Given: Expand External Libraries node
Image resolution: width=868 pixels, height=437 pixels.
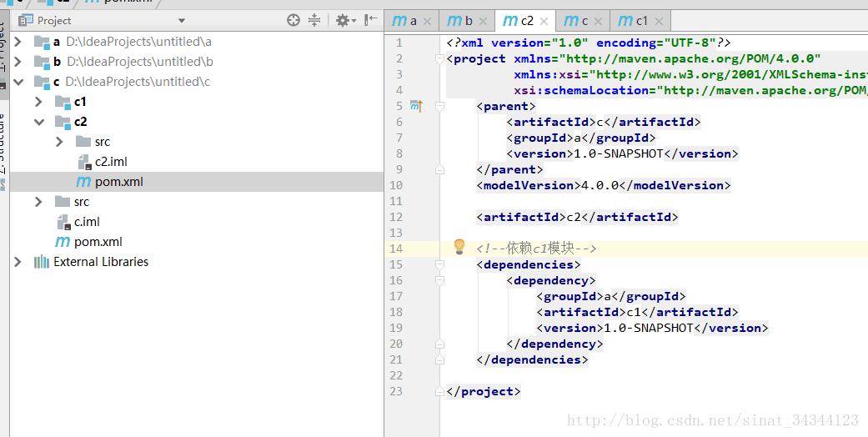Looking at the screenshot, I should 18,262.
